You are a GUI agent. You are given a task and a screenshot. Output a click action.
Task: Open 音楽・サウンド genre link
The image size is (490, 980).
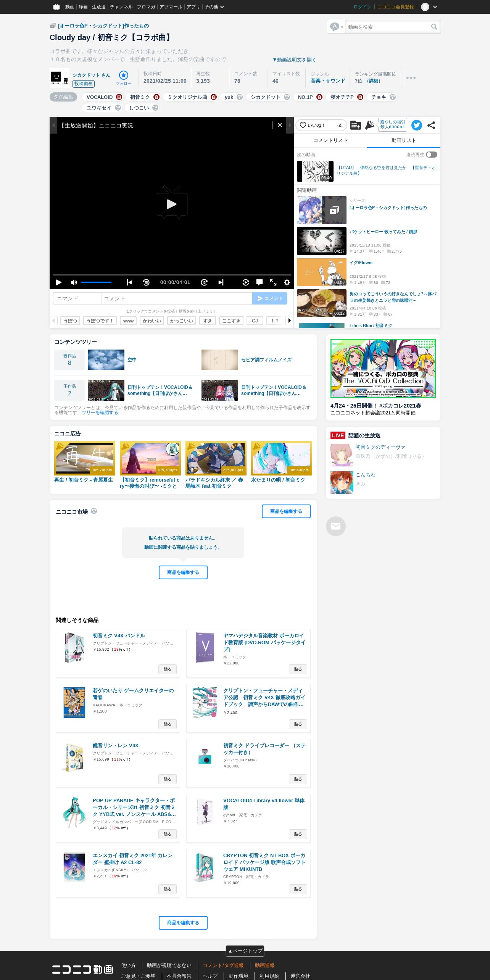(328, 81)
